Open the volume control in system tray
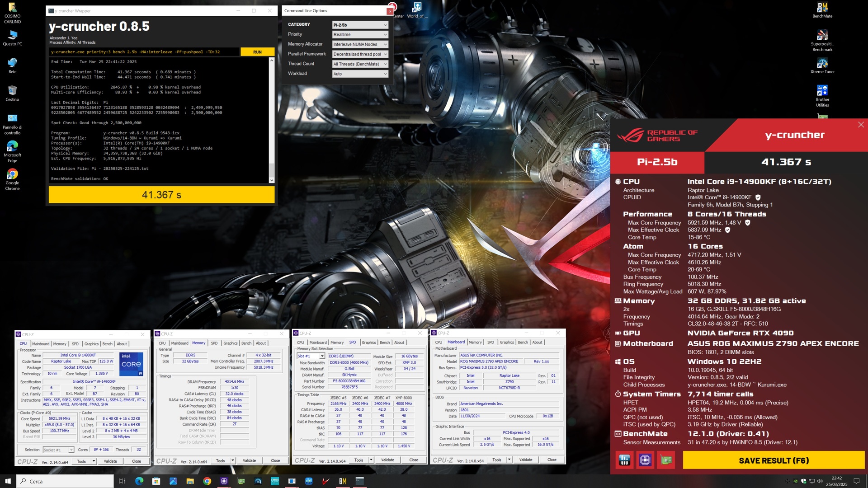This screenshot has height=488, width=868. coord(820,481)
